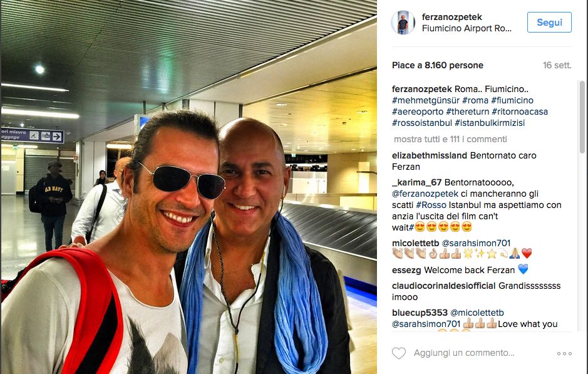Open Fiumicino Airport location link
588x374 pixels.
point(467,29)
